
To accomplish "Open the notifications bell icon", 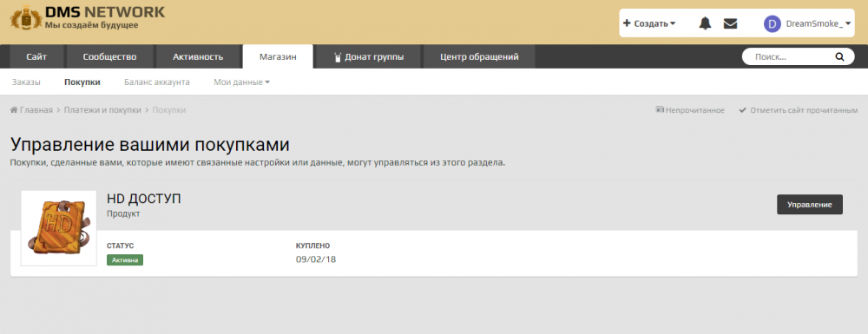I will [705, 23].
